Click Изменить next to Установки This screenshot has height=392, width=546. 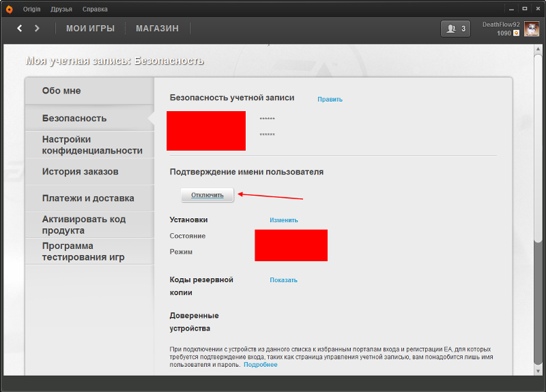point(283,220)
